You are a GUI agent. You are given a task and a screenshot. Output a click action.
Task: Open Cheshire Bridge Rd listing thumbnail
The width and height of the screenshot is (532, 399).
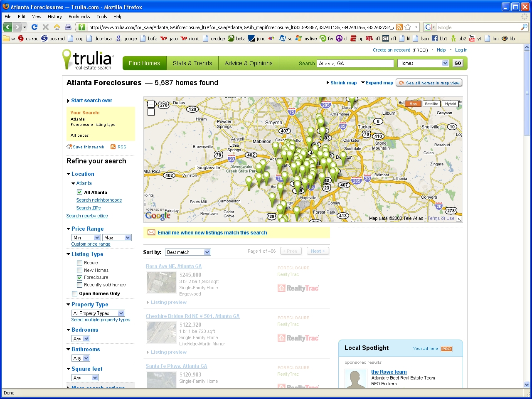(x=161, y=332)
